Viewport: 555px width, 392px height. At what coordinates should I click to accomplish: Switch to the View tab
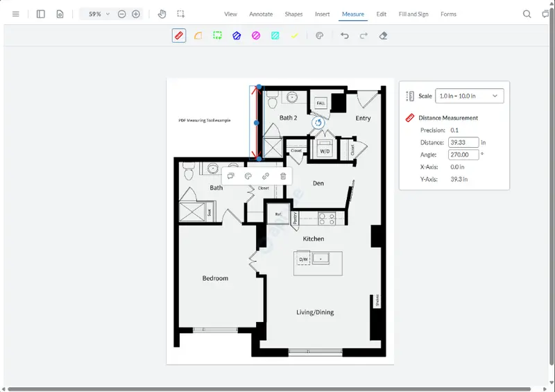(x=230, y=14)
